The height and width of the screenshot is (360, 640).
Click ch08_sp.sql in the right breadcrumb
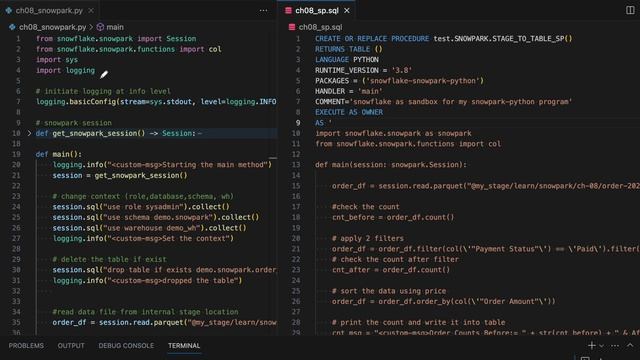pos(320,27)
